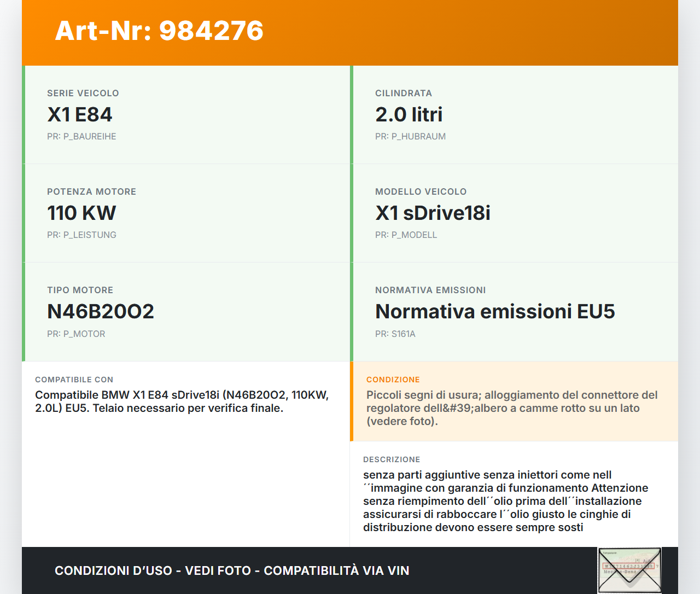
Task: Click the Normativa emissioni EU5 card
Action: click(x=495, y=311)
